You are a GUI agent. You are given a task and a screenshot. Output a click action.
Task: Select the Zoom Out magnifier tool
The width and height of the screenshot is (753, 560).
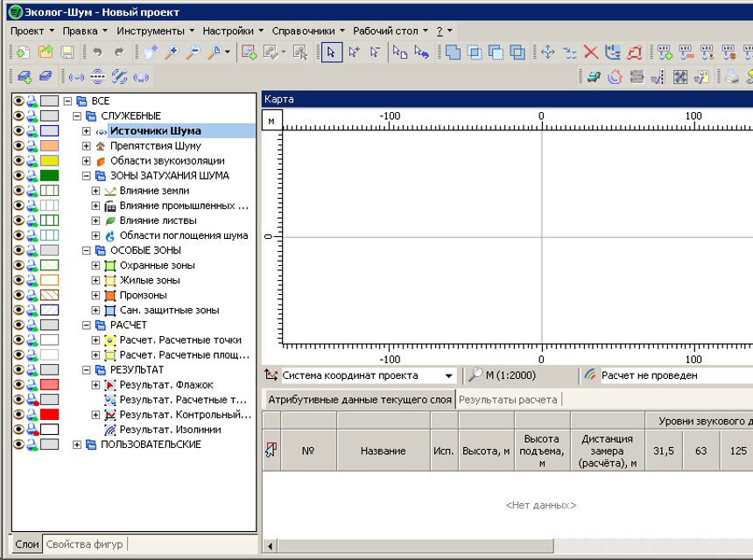(194, 52)
